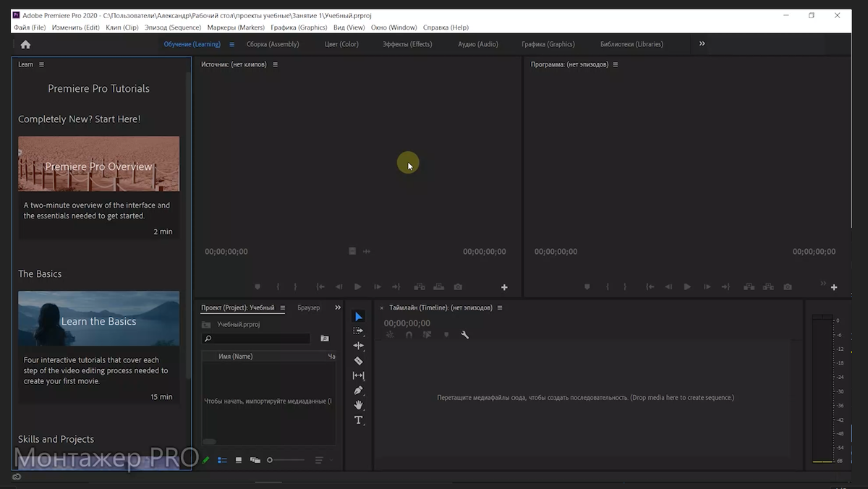Image resolution: width=868 pixels, height=489 pixels.
Task: Click Source monitor Mark In icon
Action: (278, 287)
